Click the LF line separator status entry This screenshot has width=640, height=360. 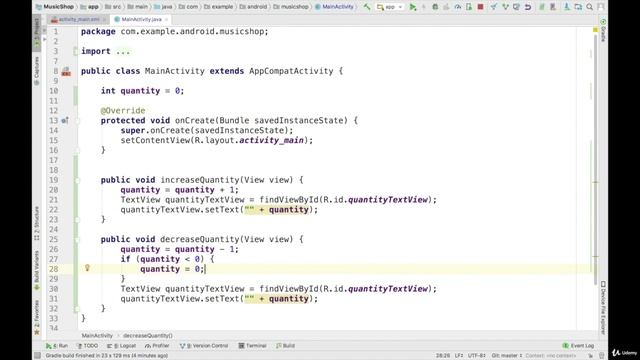(459, 356)
